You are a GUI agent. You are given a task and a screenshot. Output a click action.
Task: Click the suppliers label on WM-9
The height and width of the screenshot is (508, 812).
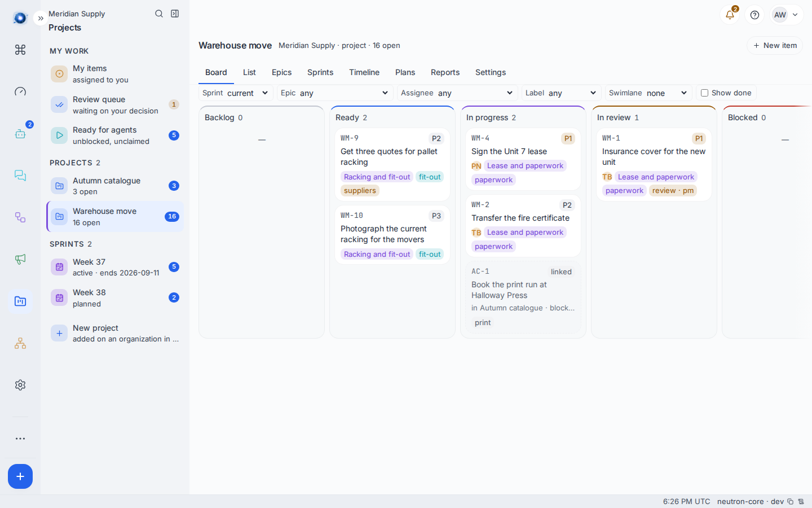(x=360, y=190)
